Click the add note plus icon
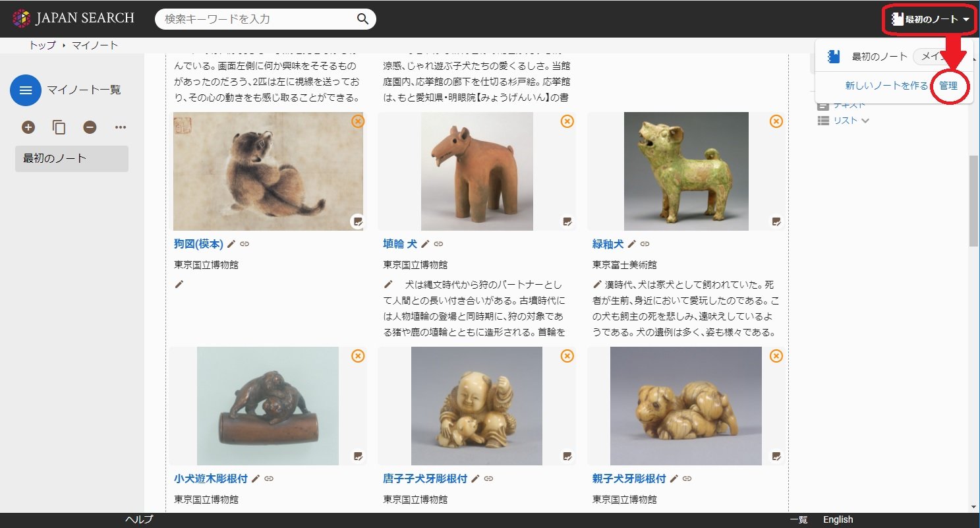Viewport: 980px width, 528px height. 28,127
